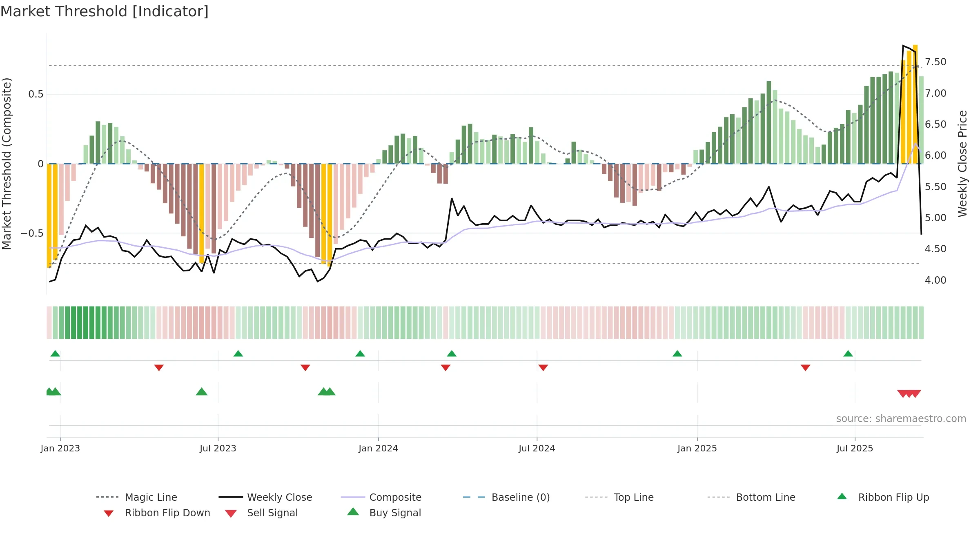
Task: Click the Jul 2023 x-axis label
Action: pyautogui.click(x=218, y=448)
